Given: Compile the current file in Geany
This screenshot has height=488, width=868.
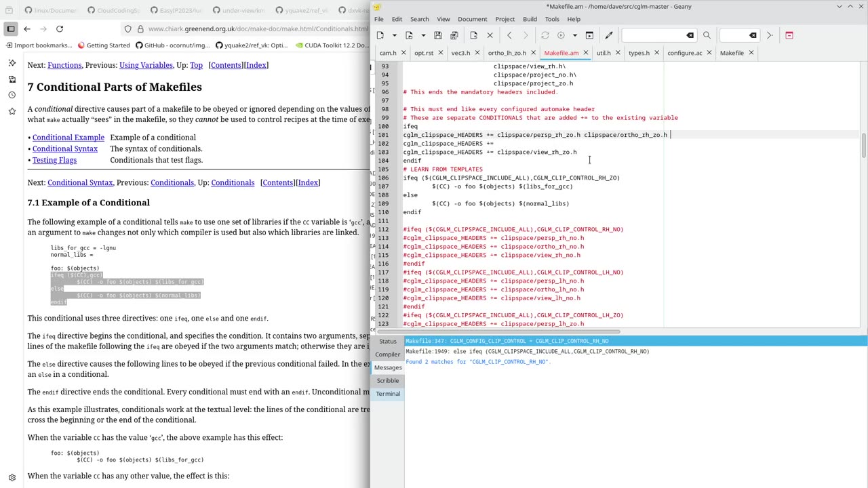Looking at the screenshot, I should (545, 35).
